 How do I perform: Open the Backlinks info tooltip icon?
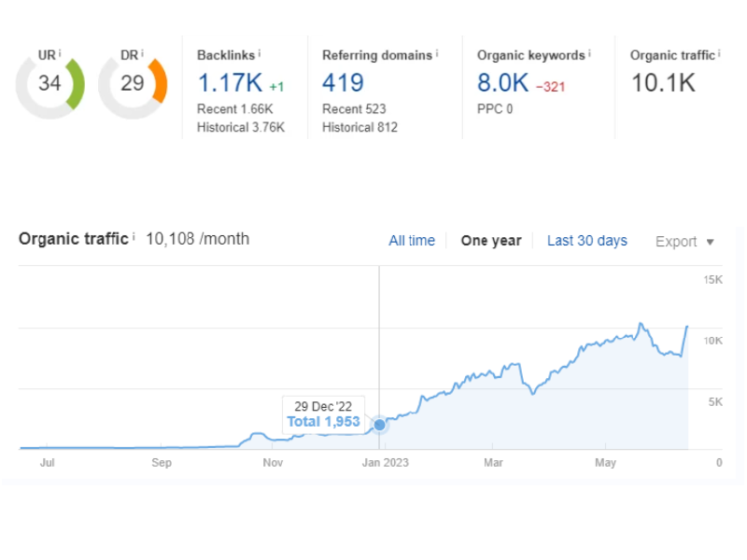260,53
